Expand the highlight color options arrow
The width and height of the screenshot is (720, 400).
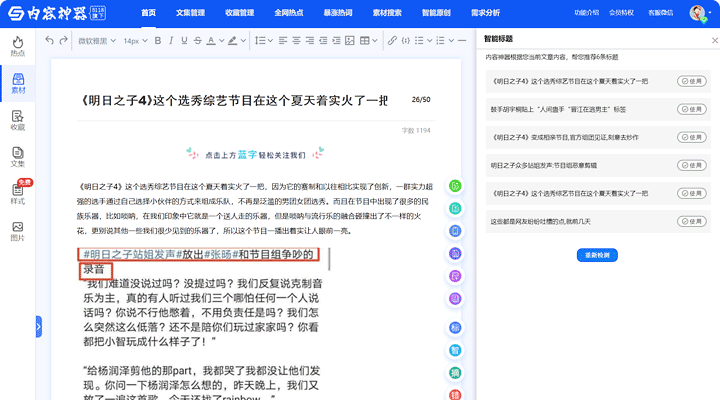[x=243, y=40]
